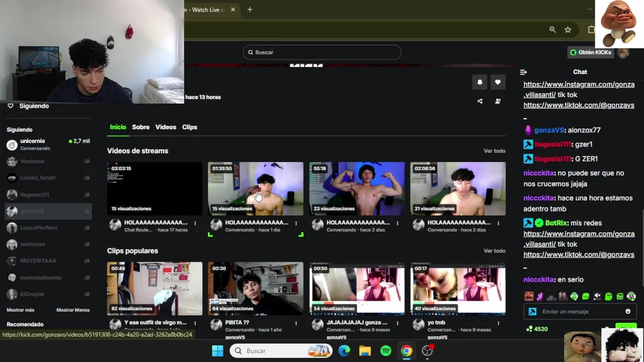
Task: Open options menu for the 02:06:56 video
Action: coord(499,223)
